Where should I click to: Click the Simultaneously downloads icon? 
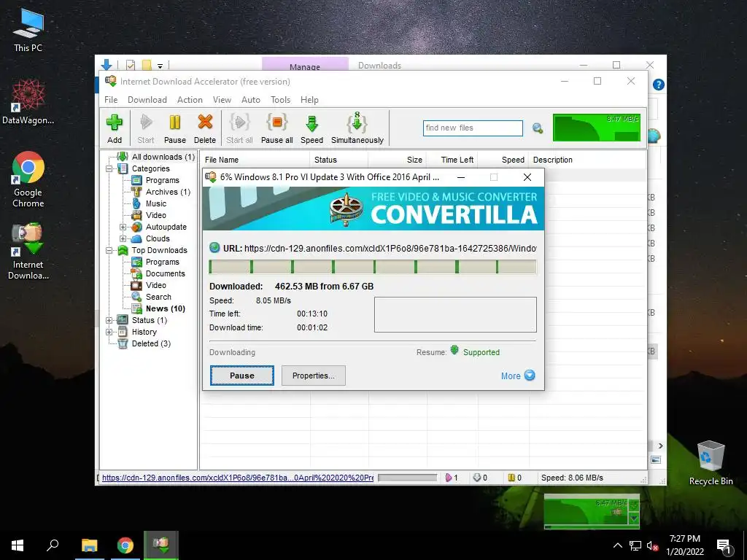(357, 128)
